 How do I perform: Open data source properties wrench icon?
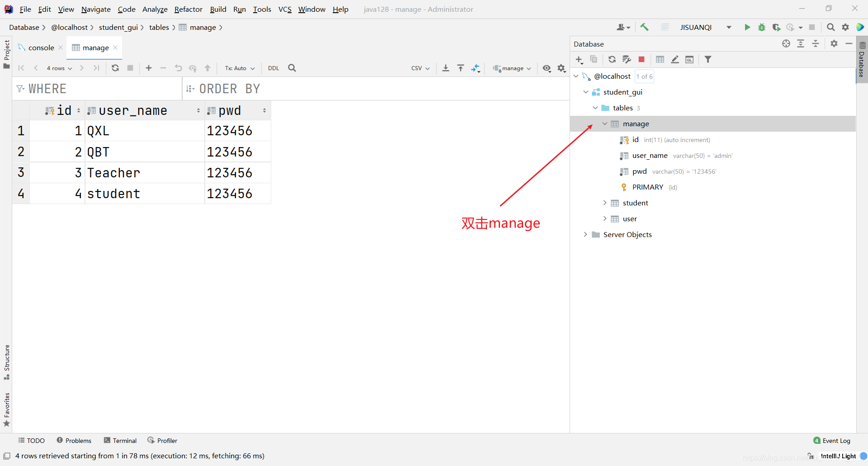click(627, 59)
